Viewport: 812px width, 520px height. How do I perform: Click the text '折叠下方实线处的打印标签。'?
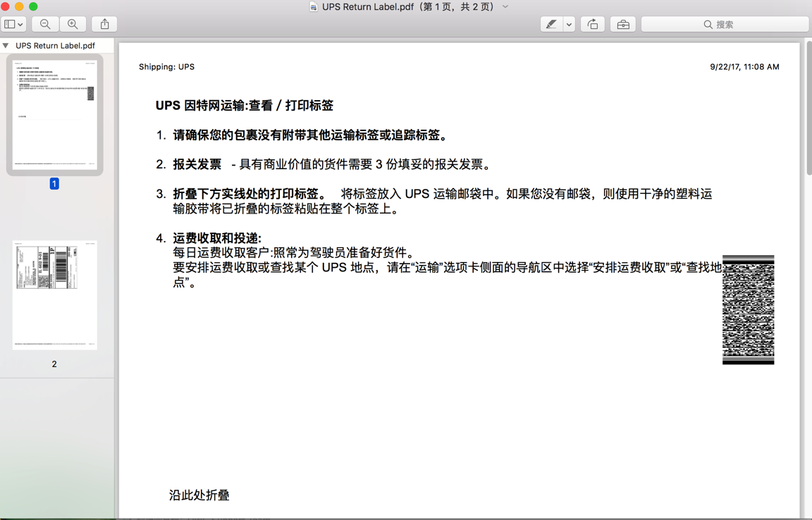tap(250, 194)
